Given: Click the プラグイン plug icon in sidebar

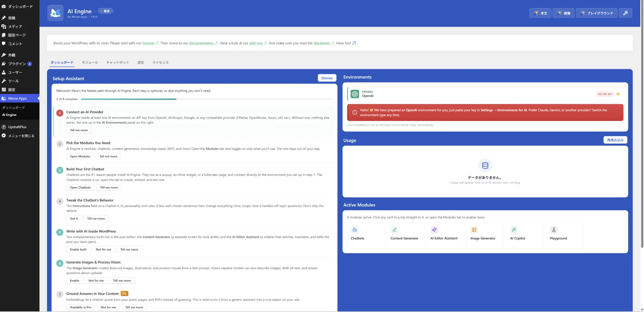Looking at the screenshot, I should 4,64.
